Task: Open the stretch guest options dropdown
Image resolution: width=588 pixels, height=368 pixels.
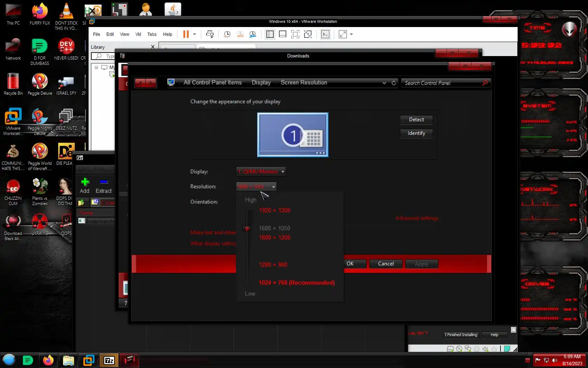Action: [x=351, y=34]
